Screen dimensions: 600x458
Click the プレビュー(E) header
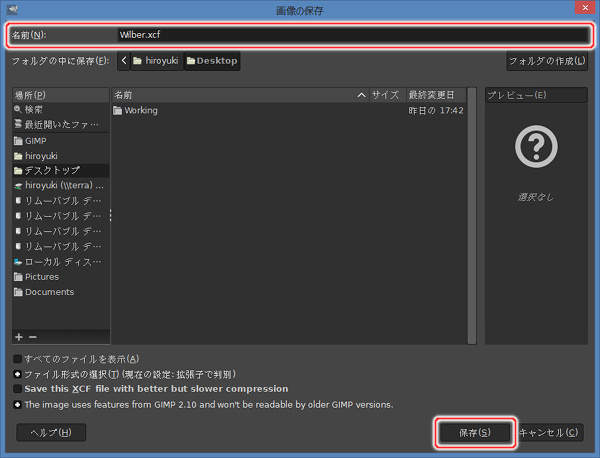click(x=536, y=95)
